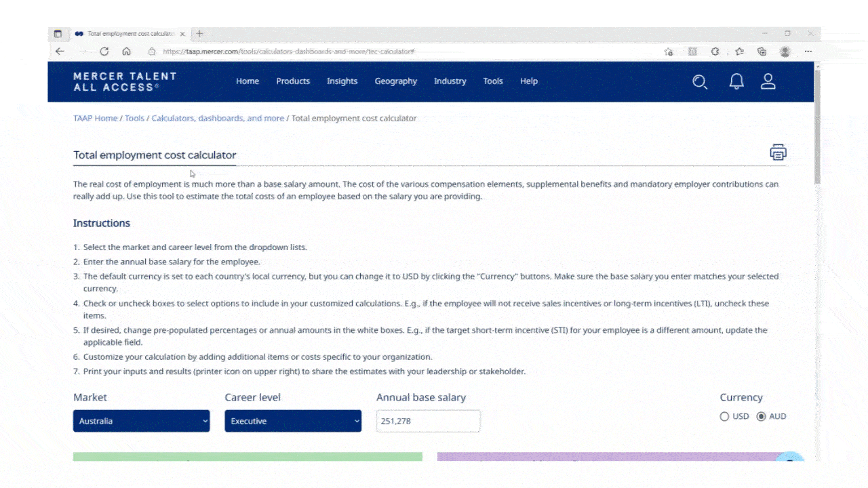868x488 pixels.
Task: Go to the browser home page
Action: [x=127, y=51]
